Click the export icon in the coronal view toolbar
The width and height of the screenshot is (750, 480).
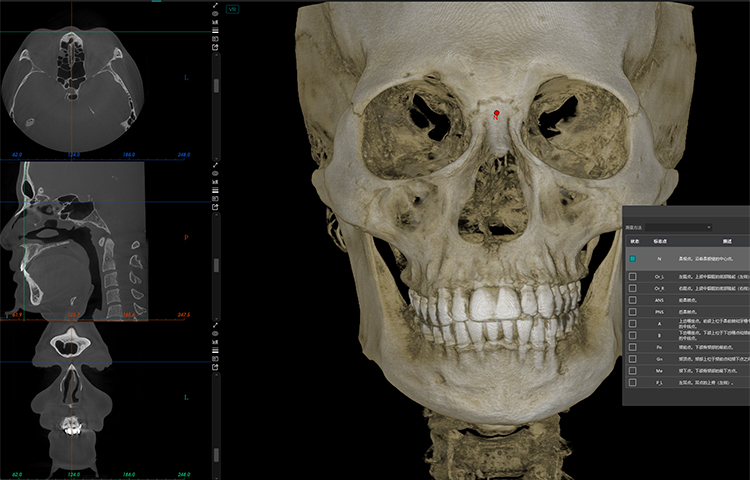pos(217,368)
